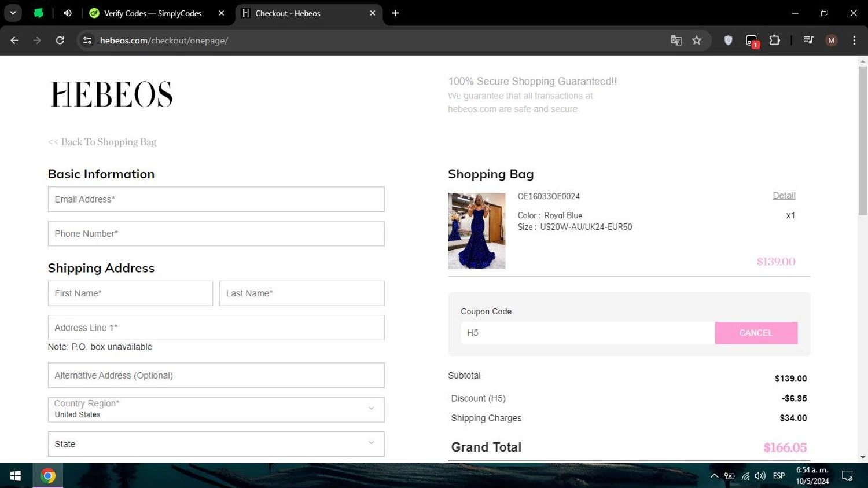Expand the Country Region dropdown
This screenshot has height=488, width=868.
(x=216, y=410)
